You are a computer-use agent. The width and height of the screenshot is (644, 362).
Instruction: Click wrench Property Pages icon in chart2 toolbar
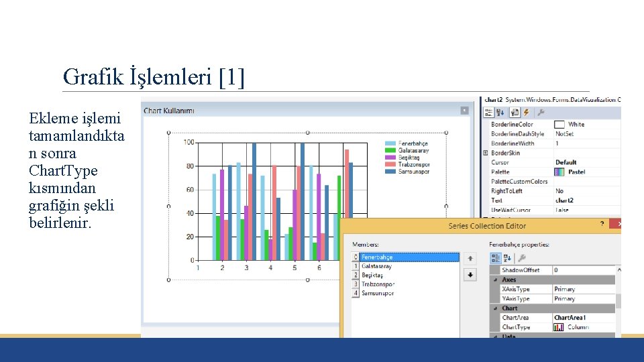click(541, 113)
